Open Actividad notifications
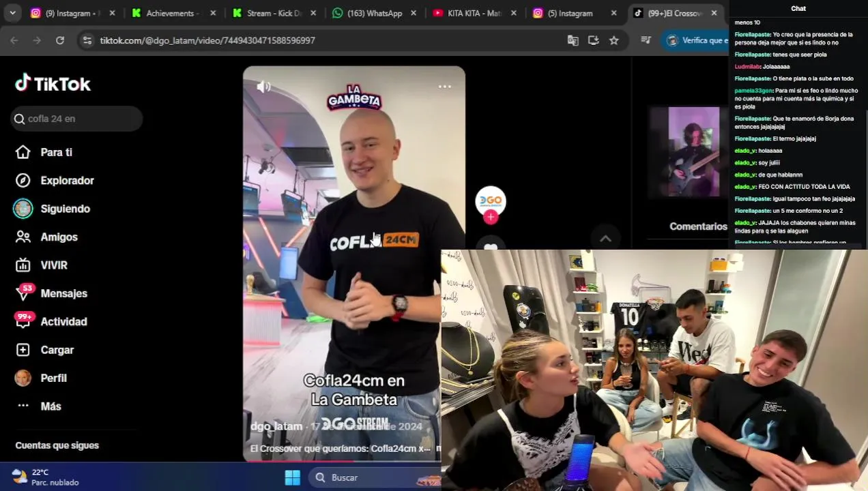Viewport: 868px width, 491px height. 52,322
